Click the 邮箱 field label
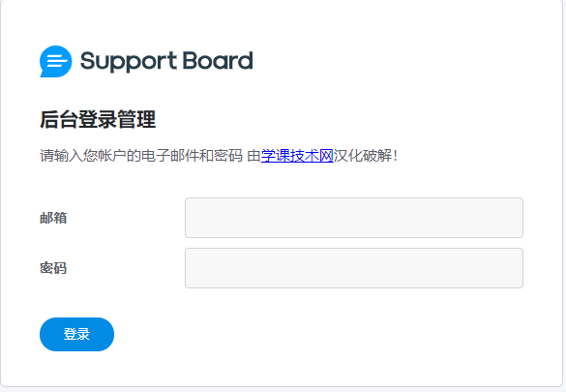The image size is (566, 392). click(x=53, y=218)
